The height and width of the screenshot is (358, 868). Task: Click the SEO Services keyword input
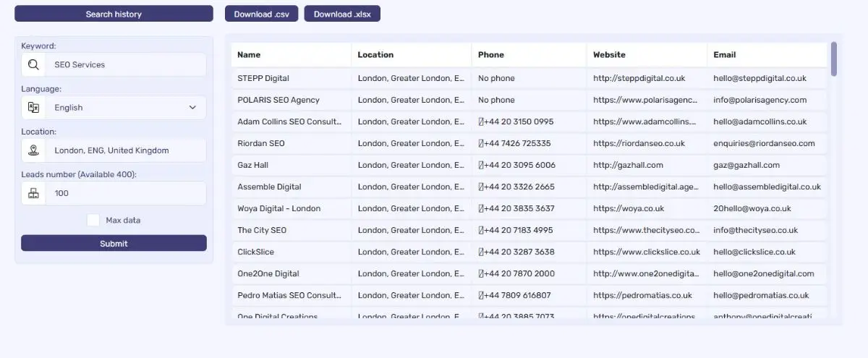125,64
